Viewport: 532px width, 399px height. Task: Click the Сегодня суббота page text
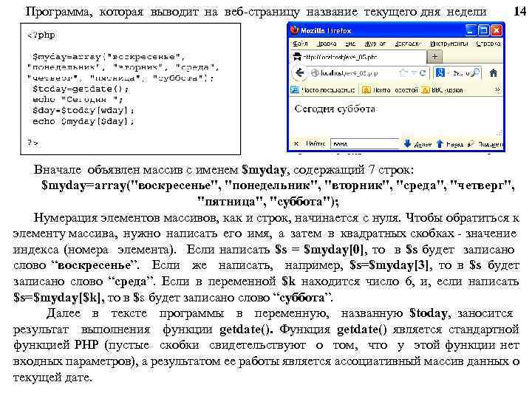pyautogui.click(x=335, y=109)
